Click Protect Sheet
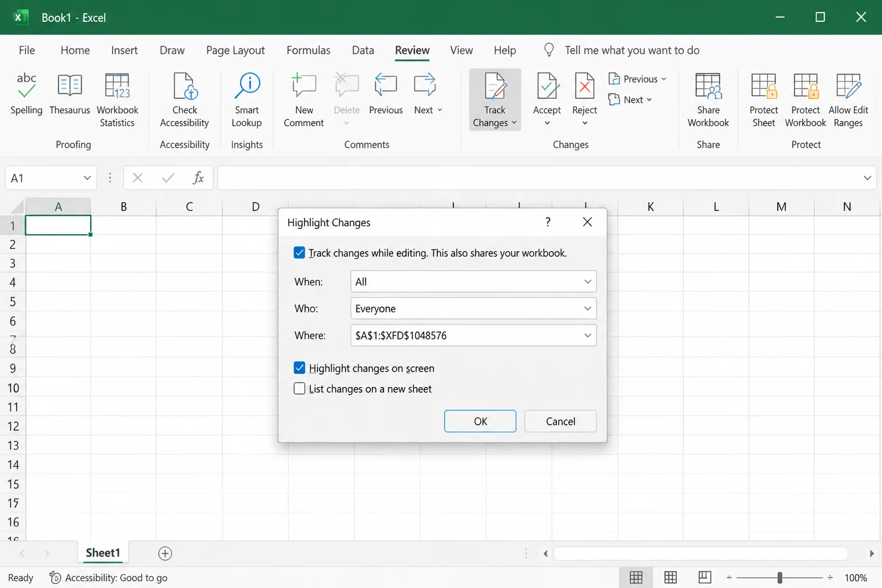This screenshot has height=588, width=882. tap(764, 100)
